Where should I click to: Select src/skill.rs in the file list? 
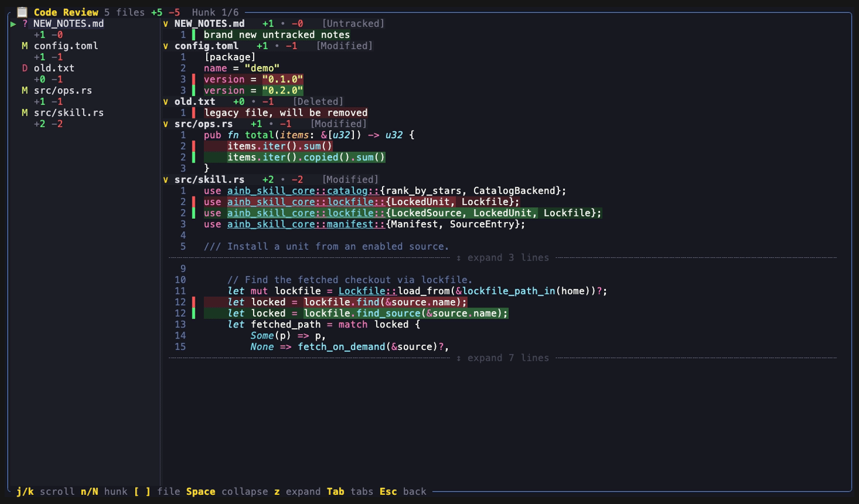click(69, 113)
